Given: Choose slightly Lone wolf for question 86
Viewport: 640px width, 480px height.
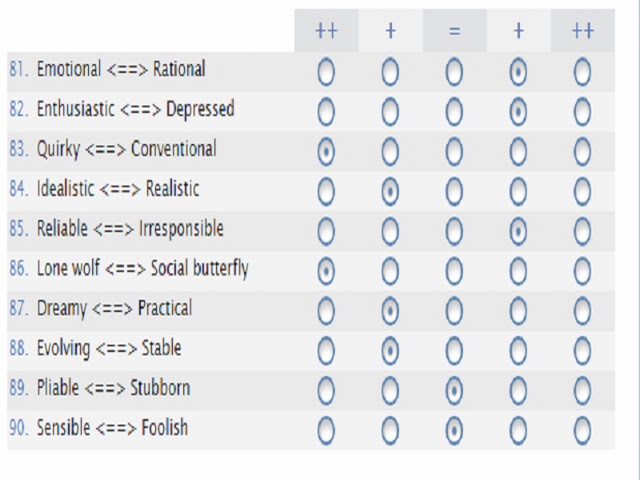Looking at the screenshot, I should pyautogui.click(x=390, y=271).
